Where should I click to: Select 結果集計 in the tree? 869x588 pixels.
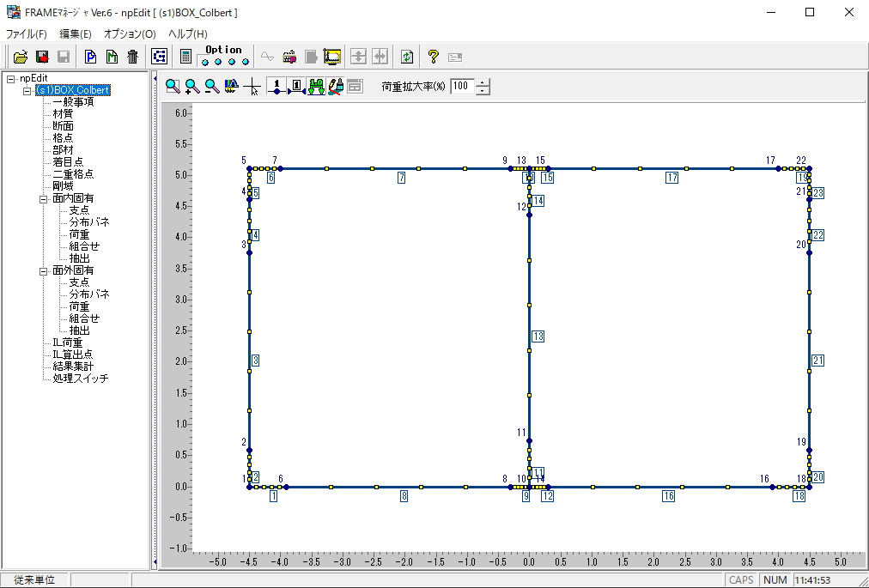click(73, 367)
